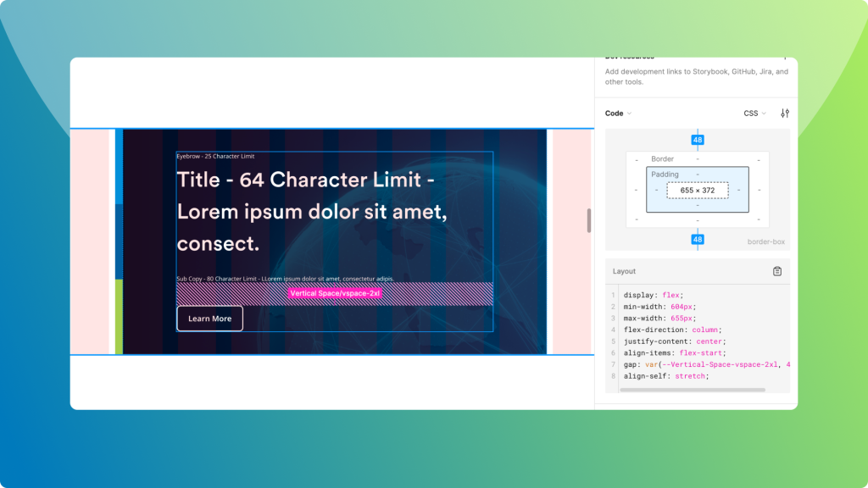Viewport: 868px width, 488px height.
Task: Click the justify-content: center code line
Action: [x=674, y=341]
